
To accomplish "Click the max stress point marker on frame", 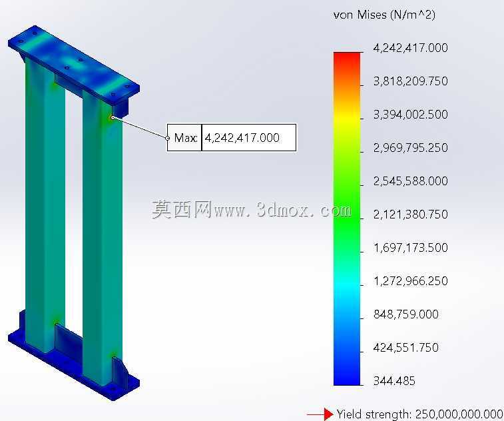I will coord(113,117).
